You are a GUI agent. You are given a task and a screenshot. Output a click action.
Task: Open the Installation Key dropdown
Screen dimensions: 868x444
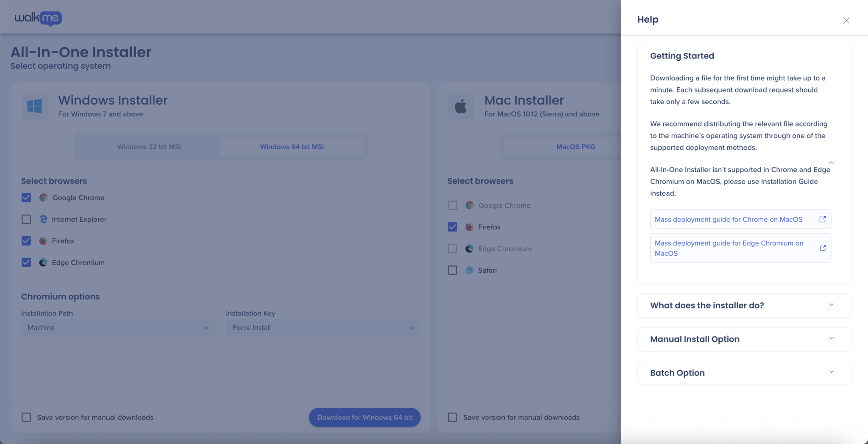(x=323, y=327)
